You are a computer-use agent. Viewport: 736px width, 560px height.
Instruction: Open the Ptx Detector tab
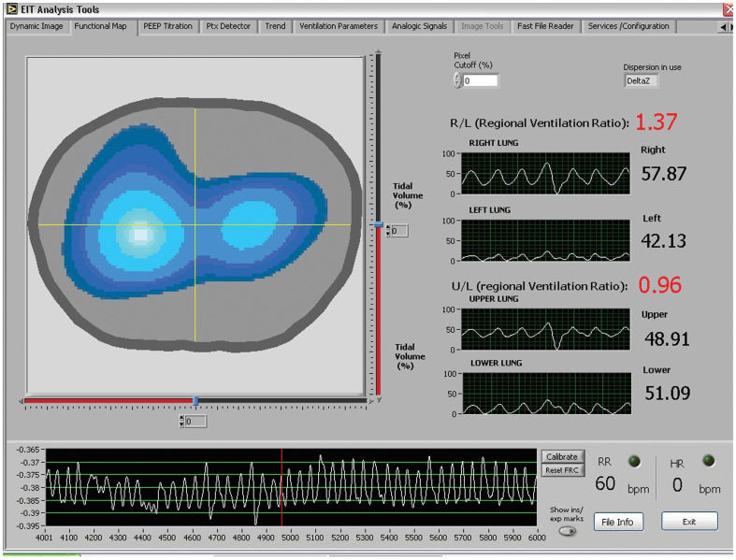pyautogui.click(x=228, y=26)
